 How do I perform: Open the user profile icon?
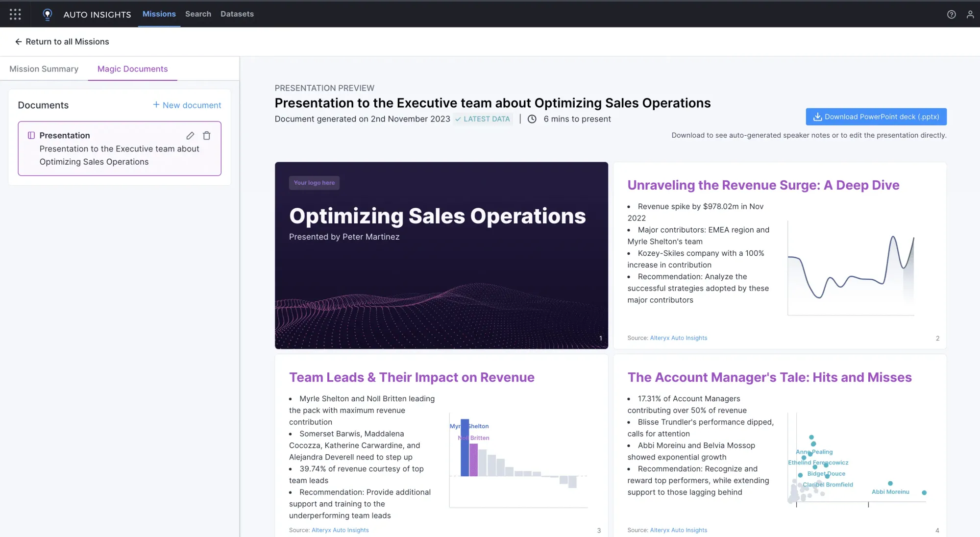[x=970, y=14]
